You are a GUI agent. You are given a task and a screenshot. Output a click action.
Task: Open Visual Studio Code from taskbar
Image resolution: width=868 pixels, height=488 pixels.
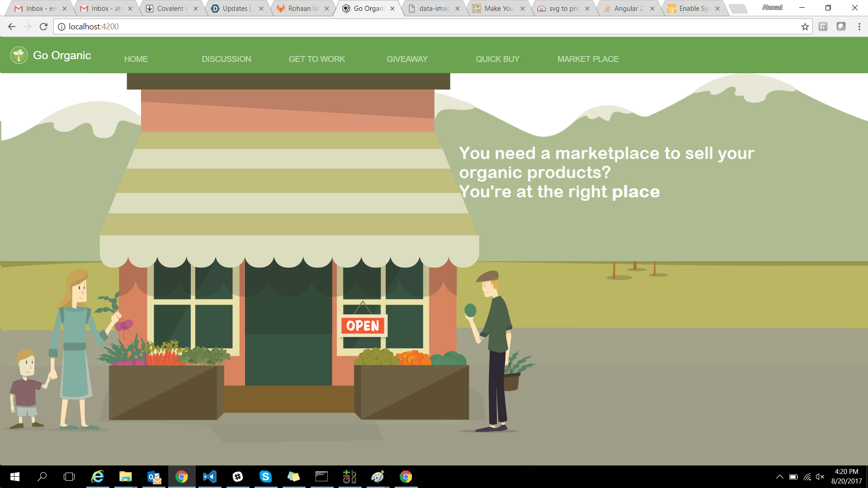(x=209, y=477)
